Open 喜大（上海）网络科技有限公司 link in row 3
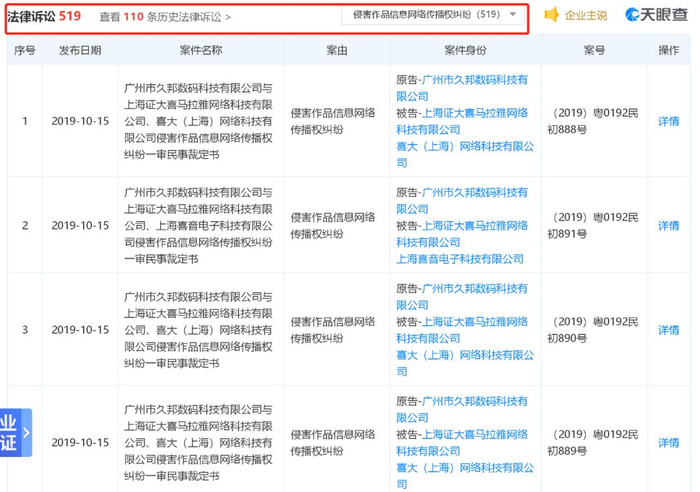This screenshot has height=492, width=700. 465,363
